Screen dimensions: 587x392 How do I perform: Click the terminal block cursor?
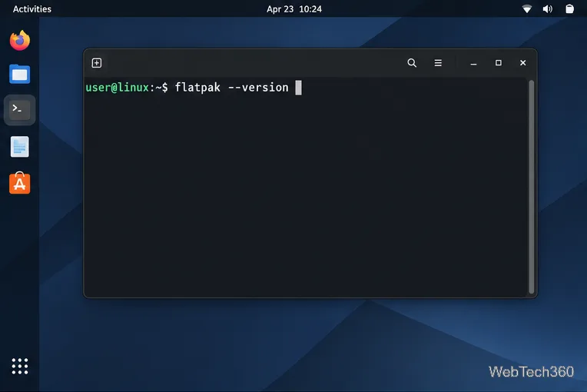(x=298, y=88)
